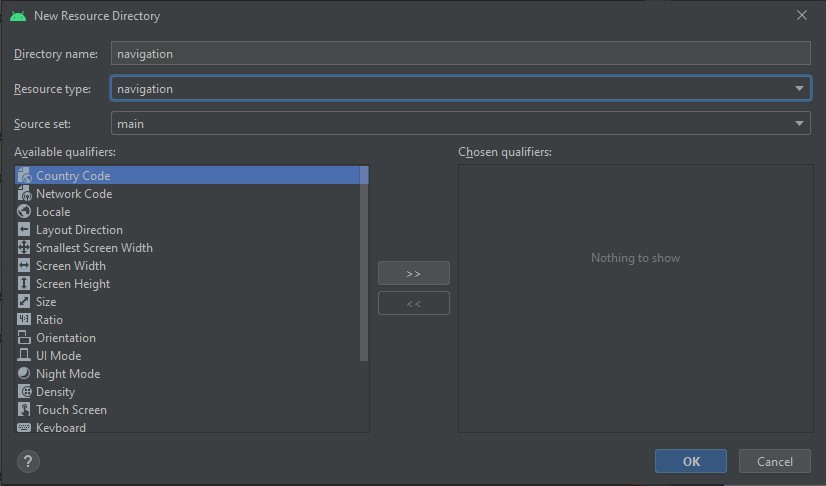Click the Network Code qualifier icon
826x486 pixels.
24,193
